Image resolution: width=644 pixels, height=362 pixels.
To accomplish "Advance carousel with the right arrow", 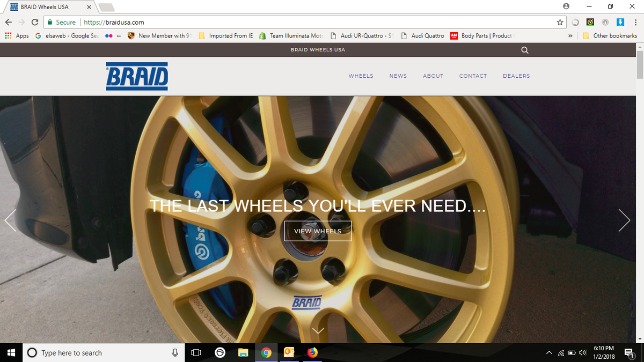I will click(624, 220).
